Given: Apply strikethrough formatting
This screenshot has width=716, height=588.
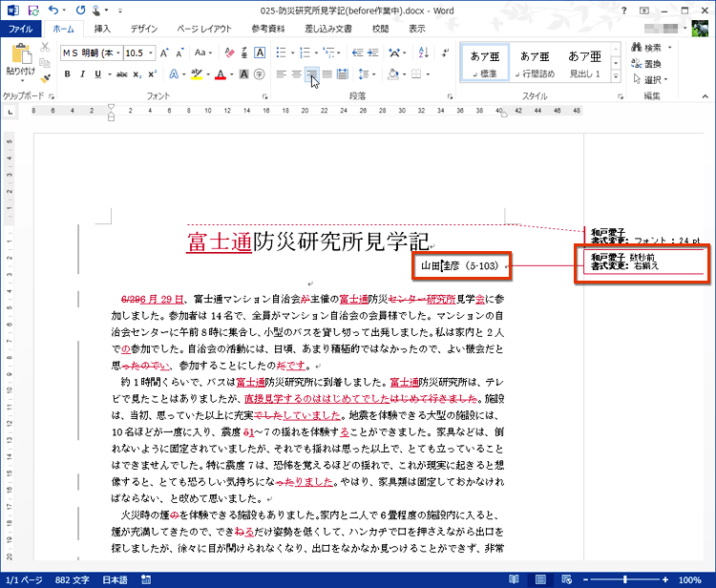Looking at the screenshot, I should 121,73.
